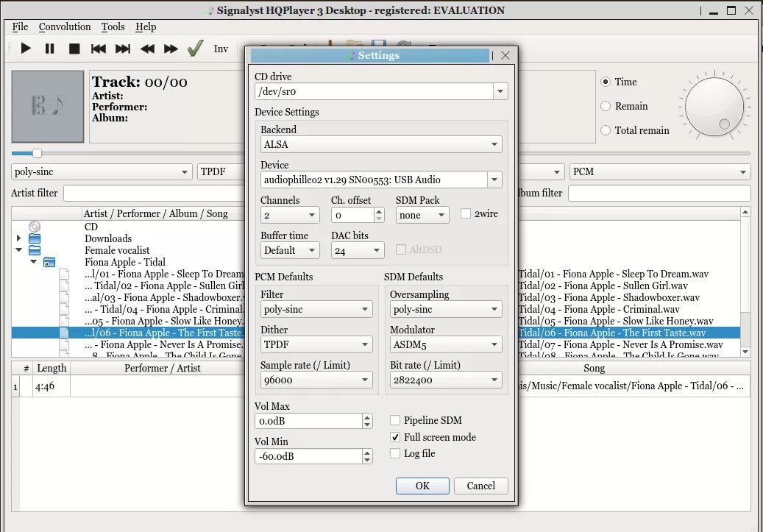763x532 pixels.
Task: Start playback with the Play button
Action: pyautogui.click(x=26, y=48)
